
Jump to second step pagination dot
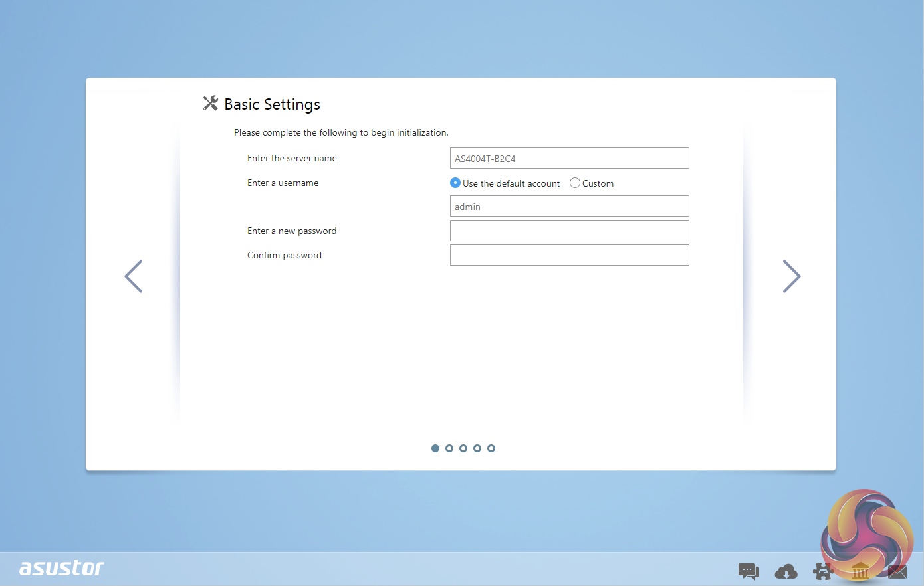click(x=449, y=448)
